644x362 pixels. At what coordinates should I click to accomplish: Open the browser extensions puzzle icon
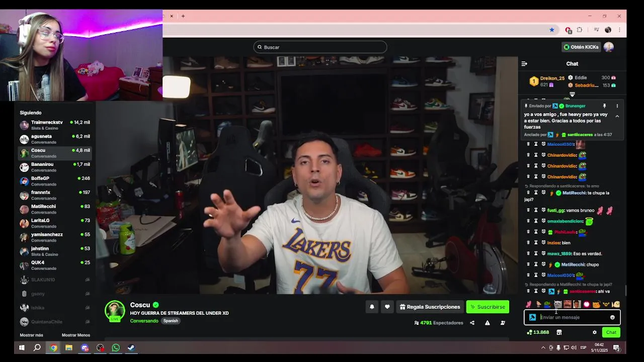[580, 30]
